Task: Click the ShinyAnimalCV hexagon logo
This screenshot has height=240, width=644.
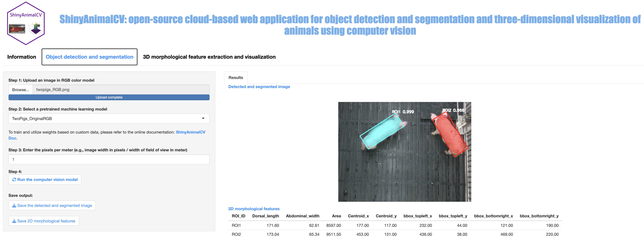Action: (26, 23)
